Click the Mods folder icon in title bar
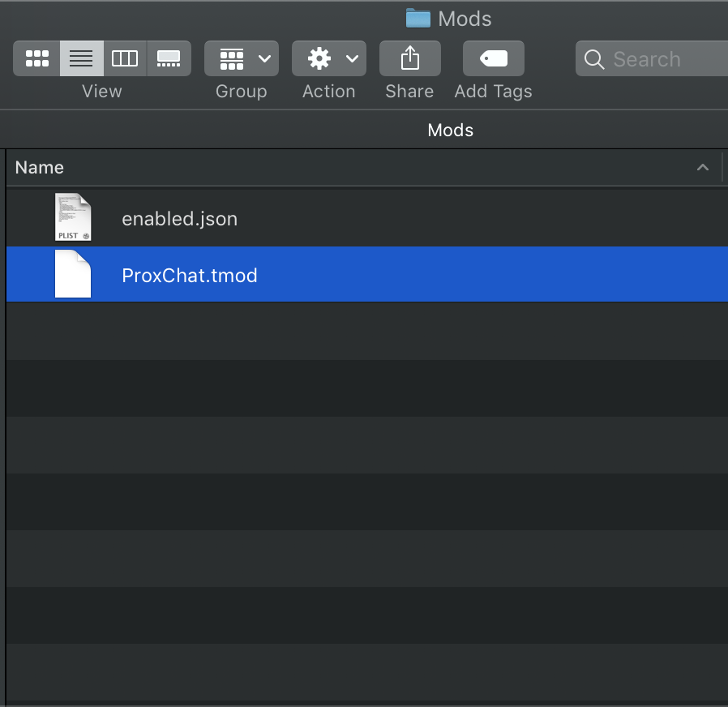Screen dimensions: 728x707 tap(418, 19)
